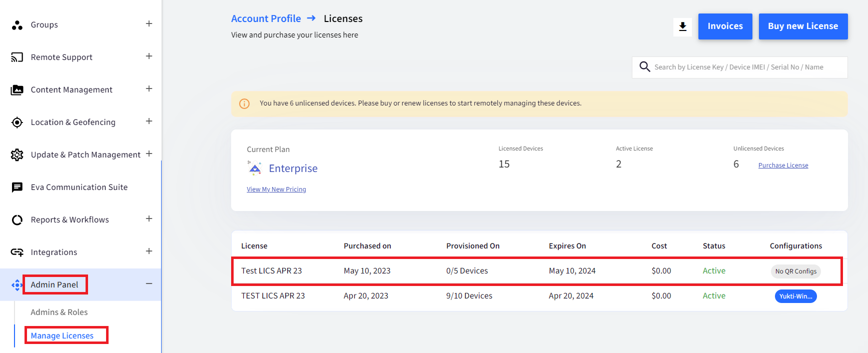Click the Unlicensed Devices count 6

click(736, 164)
